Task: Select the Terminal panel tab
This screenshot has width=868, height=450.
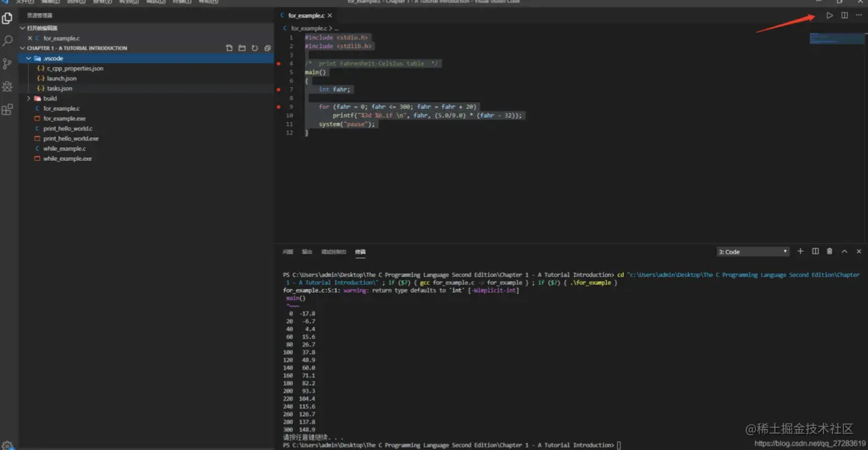Action: [360, 252]
